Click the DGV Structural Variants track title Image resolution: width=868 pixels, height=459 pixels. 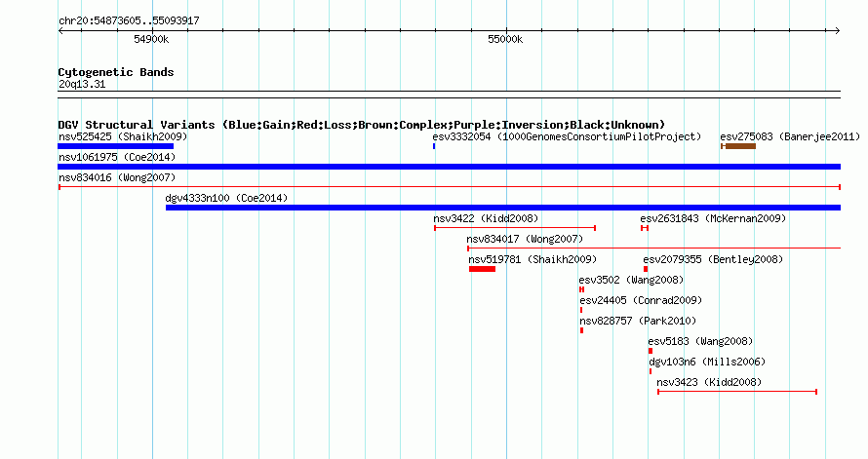(362, 125)
